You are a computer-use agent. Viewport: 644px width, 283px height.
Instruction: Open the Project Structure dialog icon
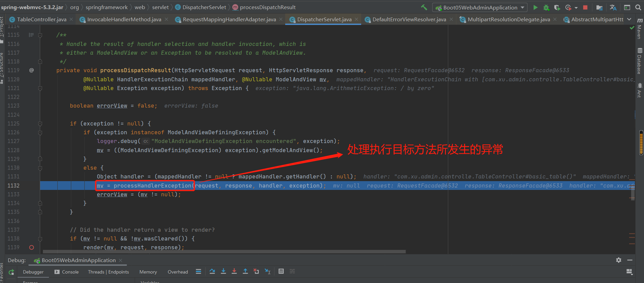[599, 7]
